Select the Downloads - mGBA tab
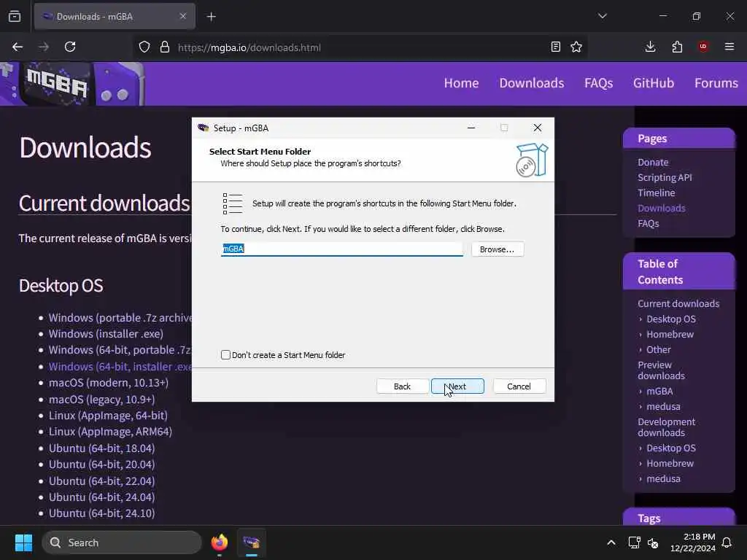This screenshot has height=560, width=747. 115,16
